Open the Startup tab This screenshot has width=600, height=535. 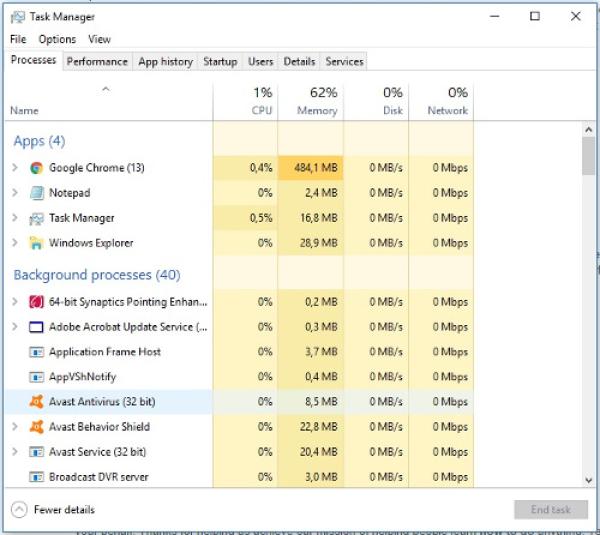(x=220, y=61)
